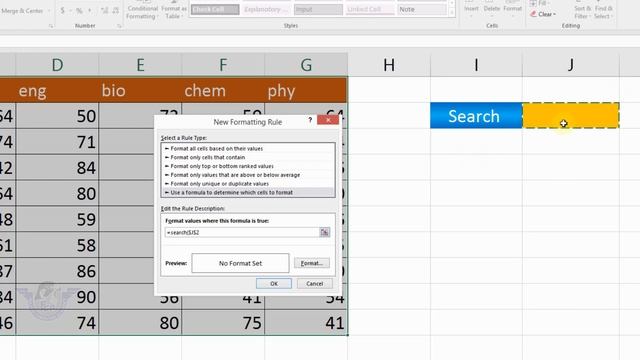Click the blue Search label cell
Image resolution: width=640 pixels, height=360 pixels.
pyautogui.click(x=476, y=116)
